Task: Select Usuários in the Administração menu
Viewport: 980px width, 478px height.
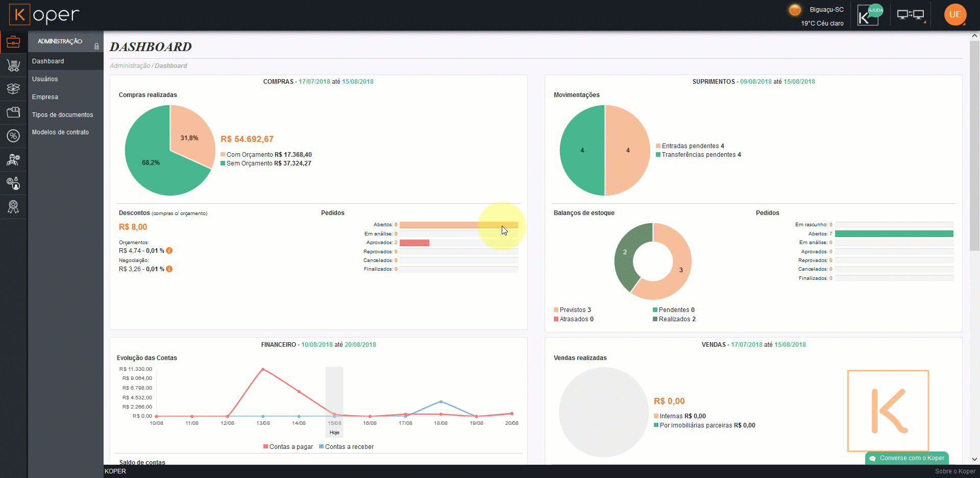Action: point(45,79)
